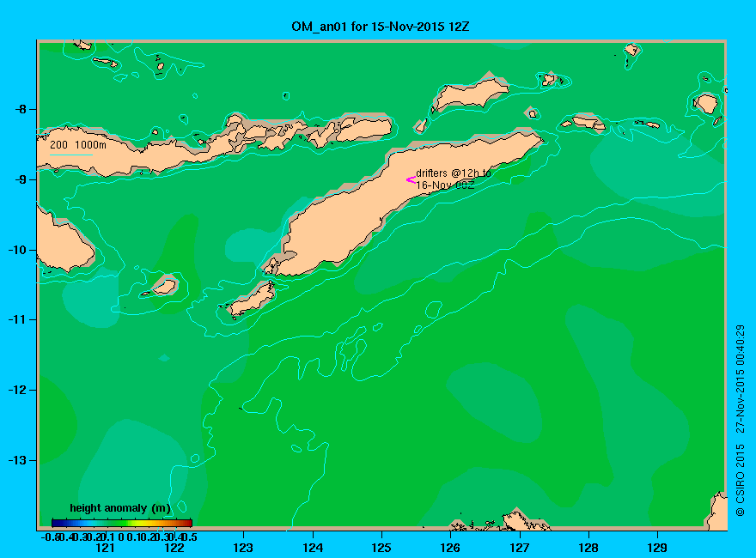Click the 122 longitude axis label

(x=174, y=548)
